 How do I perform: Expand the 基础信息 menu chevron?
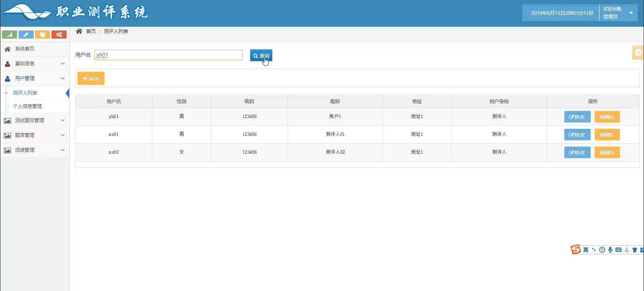[x=63, y=63]
